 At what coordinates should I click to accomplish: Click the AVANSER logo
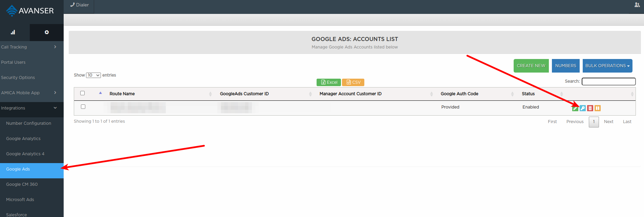pos(30,11)
